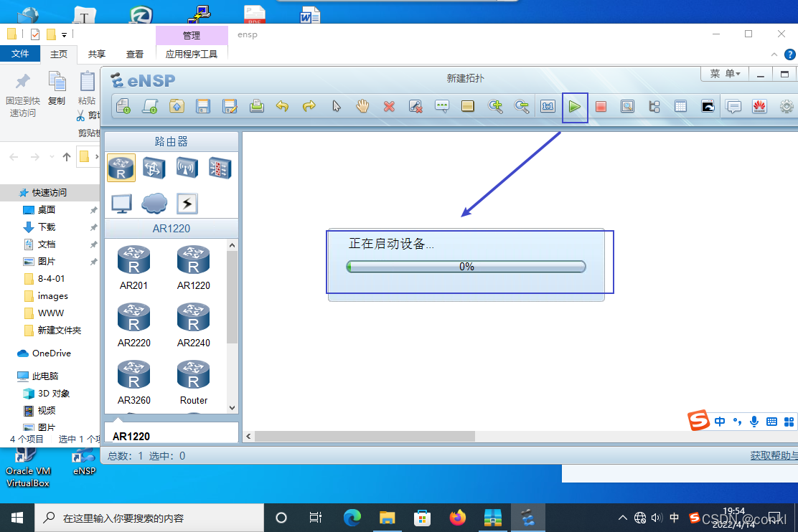
Task: Open the 菜单 dropdown in eNSP
Action: (725, 74)
